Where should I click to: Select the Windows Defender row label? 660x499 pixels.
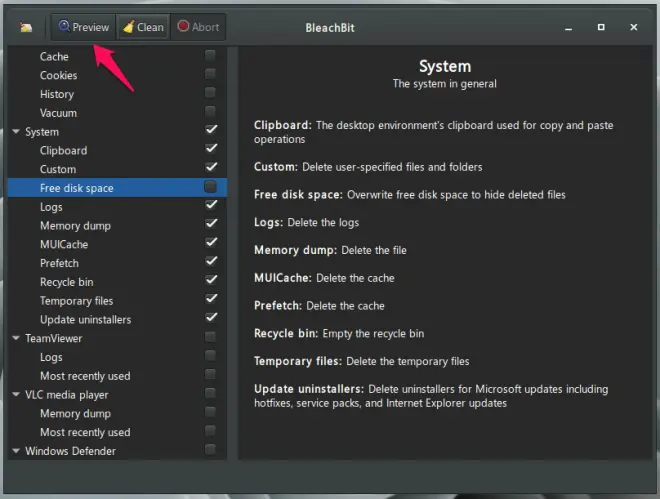click(x=70, y=451)
